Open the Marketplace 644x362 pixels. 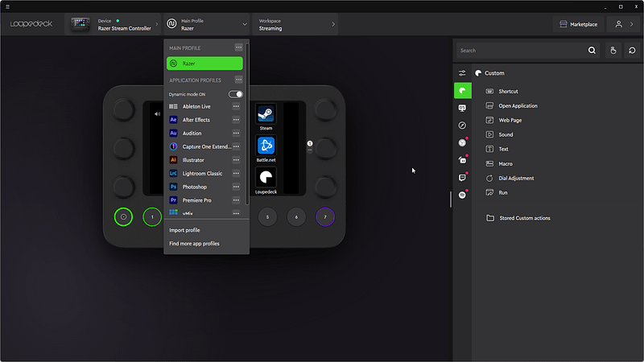pyautogui.click(x=578, y=24)
